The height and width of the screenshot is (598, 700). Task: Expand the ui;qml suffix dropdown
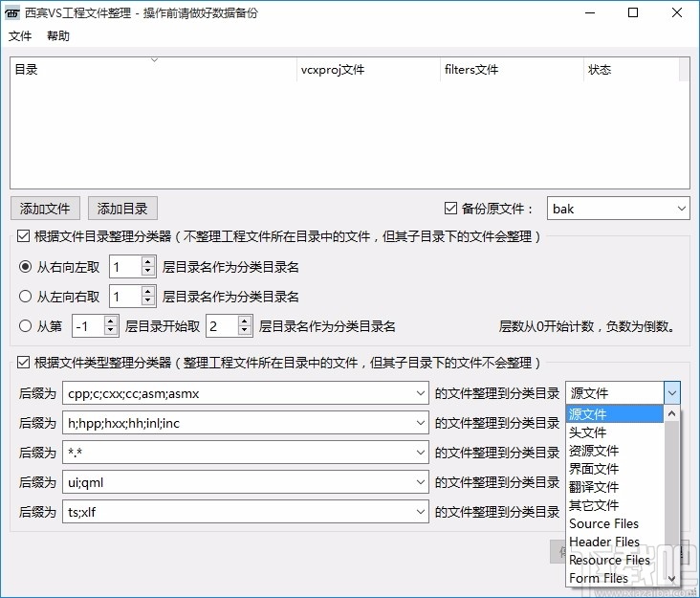(420, 482)
